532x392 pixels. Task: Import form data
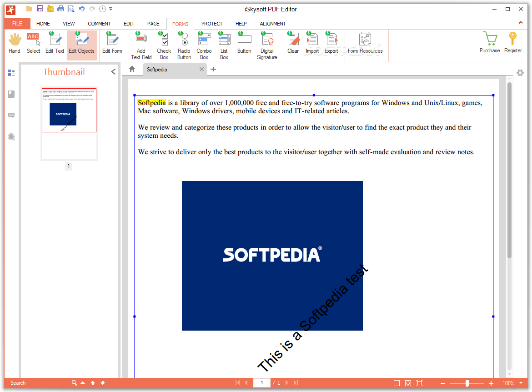pos(312,44)
